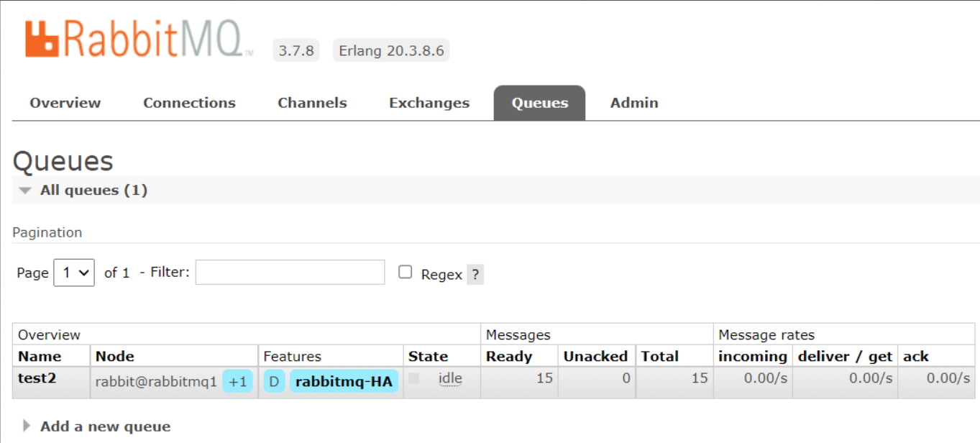Screen dimensions: 980x443
Task: Sort by the Unacked column header
Action: (595, 356)
